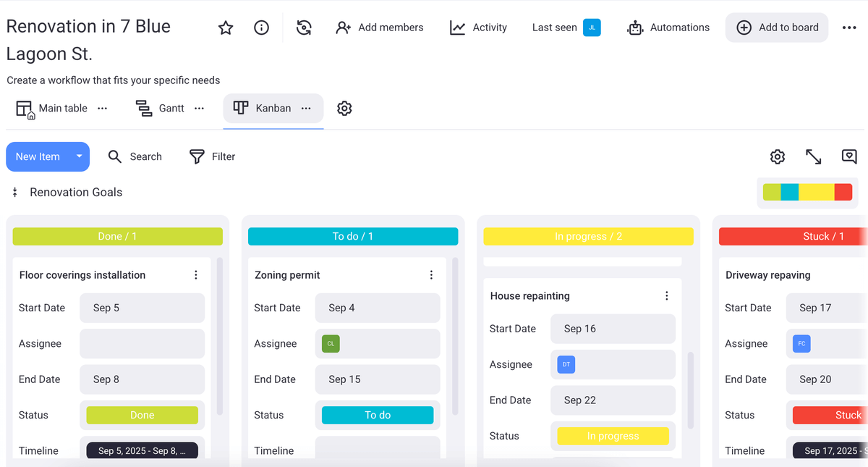Open the Kanban view settings gear
This screenshot has width=868, height=467.
tap(344, 109)
